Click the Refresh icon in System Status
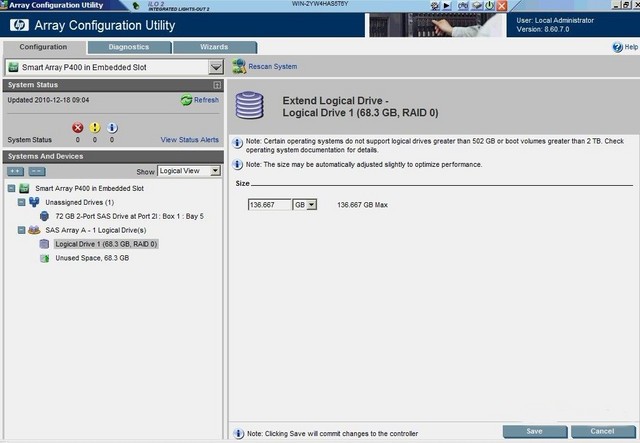 [x=186, y=100]
